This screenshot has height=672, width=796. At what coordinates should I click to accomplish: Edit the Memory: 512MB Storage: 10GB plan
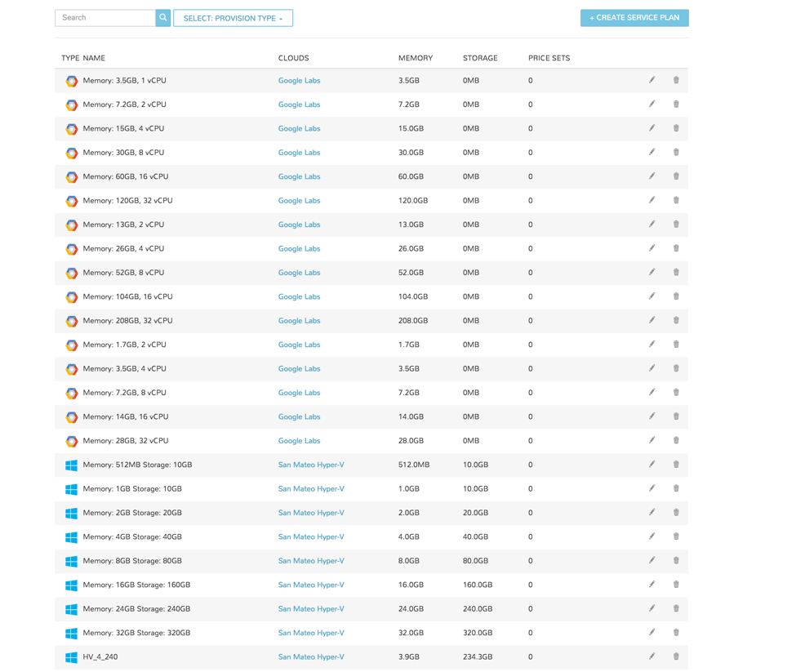tap(651, 465)
